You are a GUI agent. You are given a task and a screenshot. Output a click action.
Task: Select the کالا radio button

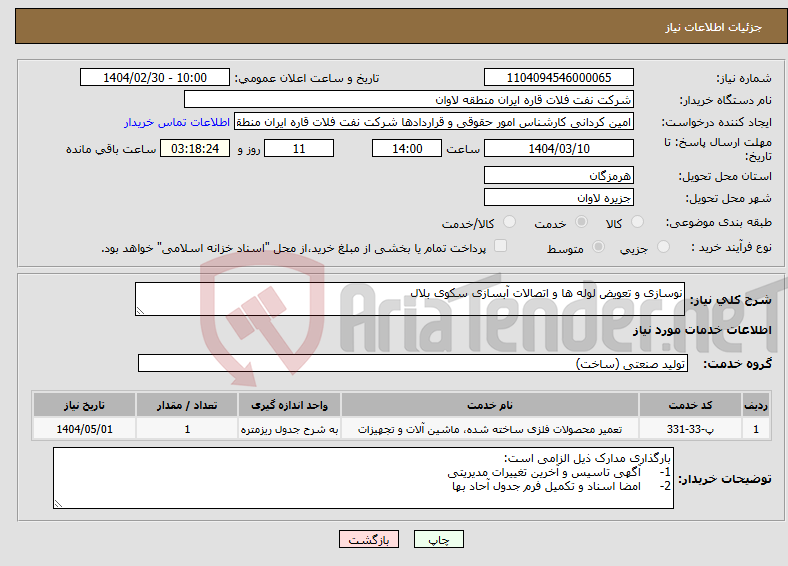click(x=637, y=222)
